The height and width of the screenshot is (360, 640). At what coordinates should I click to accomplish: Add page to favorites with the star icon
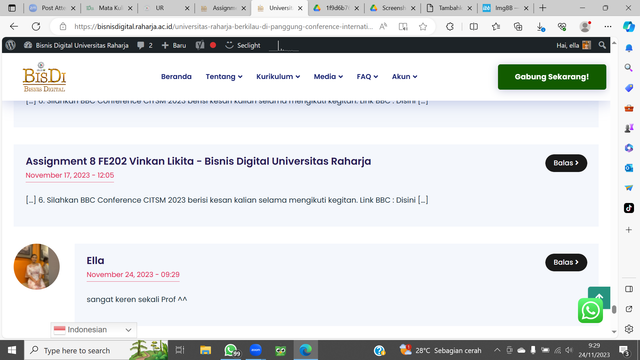423,27
